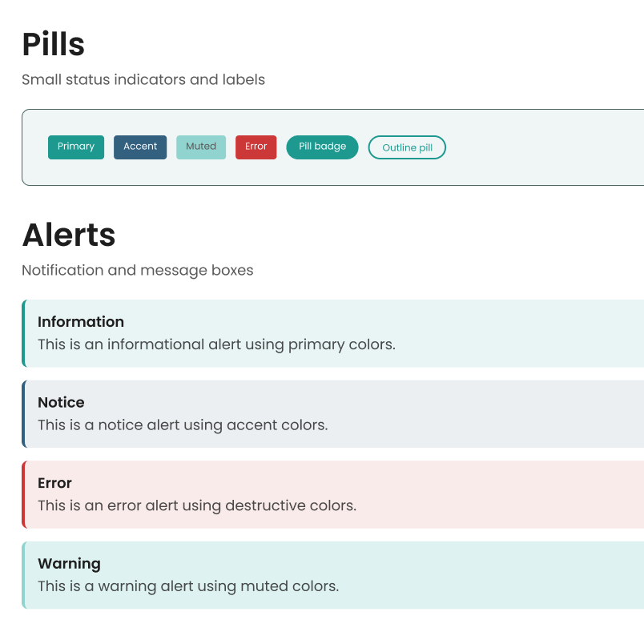Select the teal Pill badge
Viewport: 644px width, 644px height.
click(322, 147)
